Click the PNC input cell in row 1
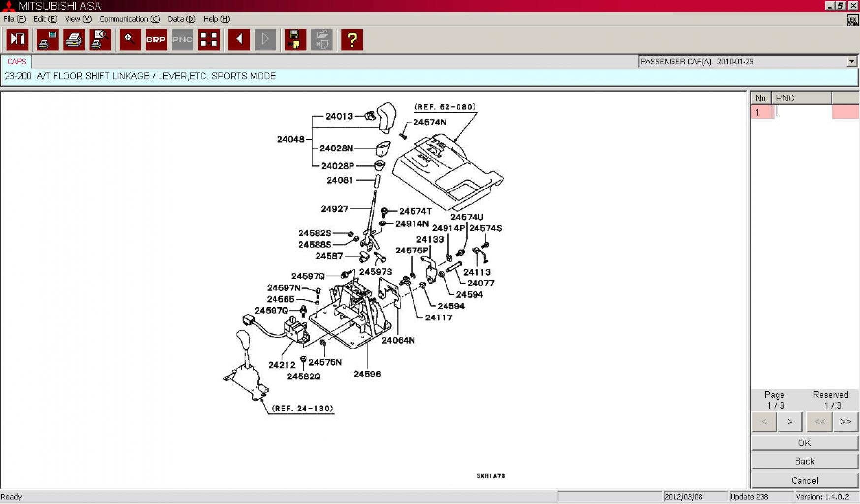This screenshot has height=504, width=860. pos(802,112)
